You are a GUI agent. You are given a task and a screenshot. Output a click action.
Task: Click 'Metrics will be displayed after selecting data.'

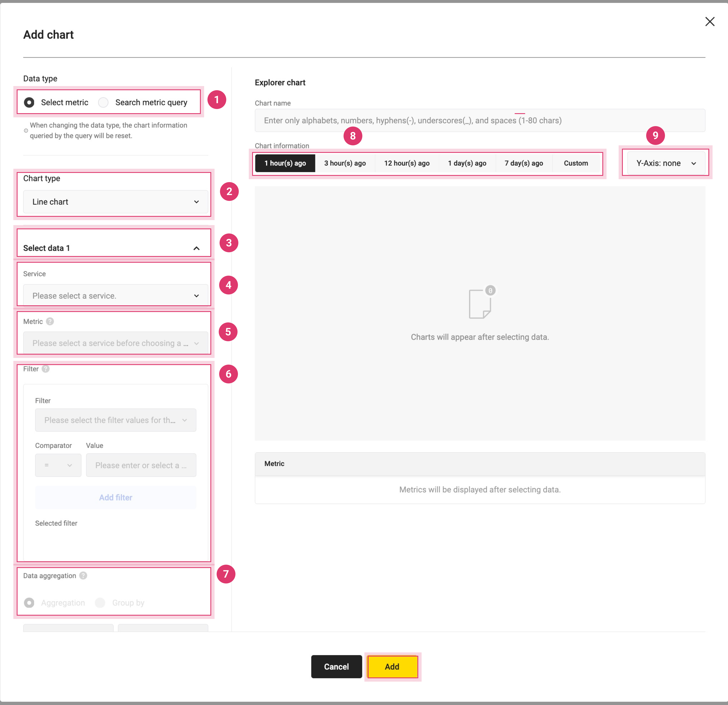479,490
